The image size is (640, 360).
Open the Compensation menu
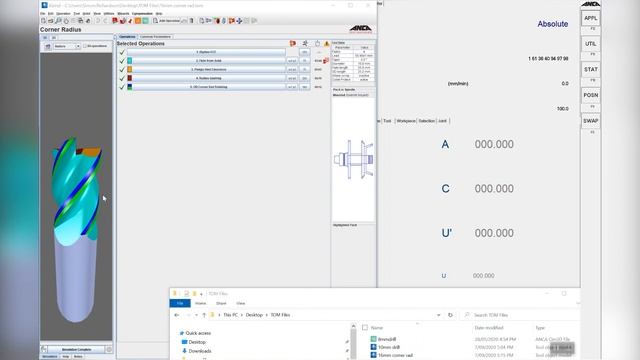[x=142, y=13]
